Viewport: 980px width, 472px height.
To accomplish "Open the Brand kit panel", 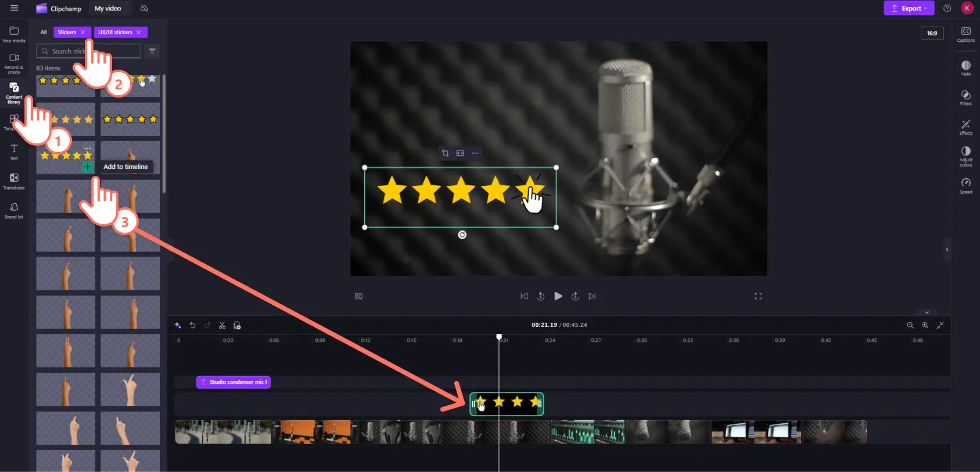I will [14, 210].
